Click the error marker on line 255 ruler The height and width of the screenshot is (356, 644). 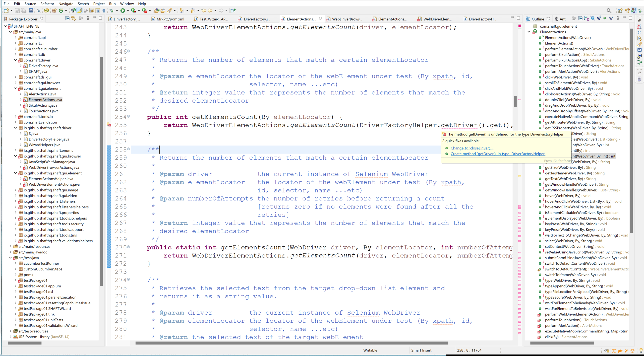point(109,125)
